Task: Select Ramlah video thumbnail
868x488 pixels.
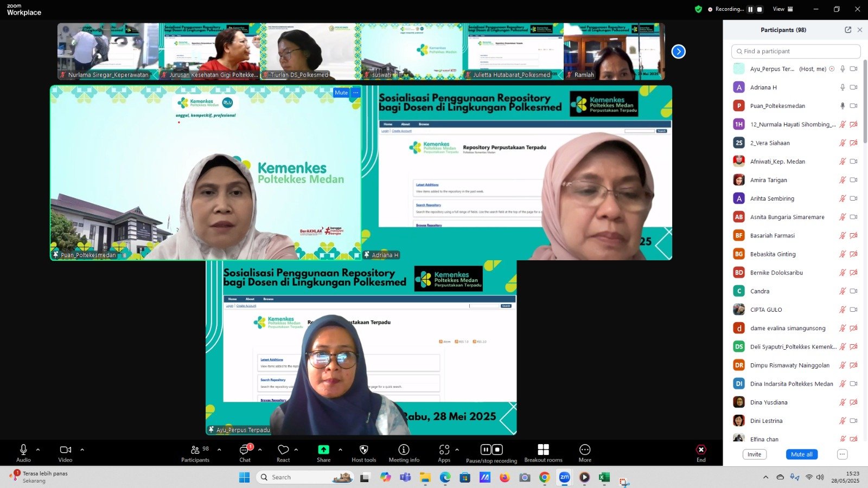Action: (614, 52)
